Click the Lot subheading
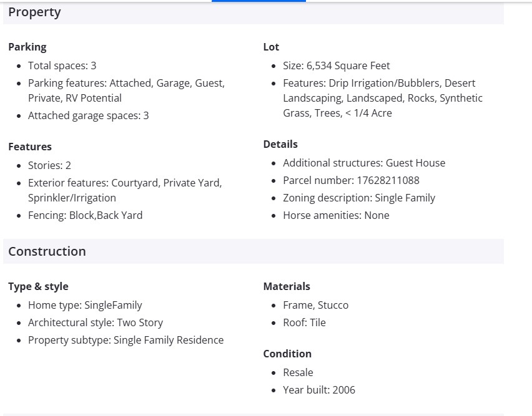This screenshot has width=532, height=416. pos(271,47)
